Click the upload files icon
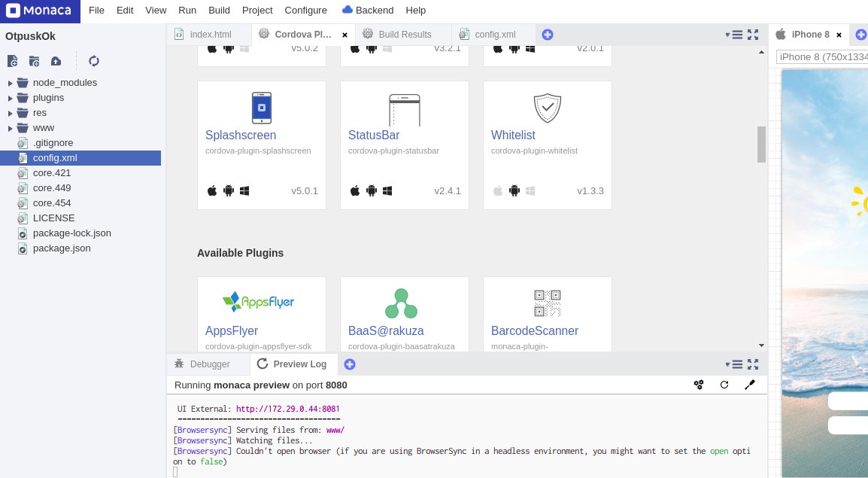The height and width of the screenshot is (478, 868). [x=56, y=61]
